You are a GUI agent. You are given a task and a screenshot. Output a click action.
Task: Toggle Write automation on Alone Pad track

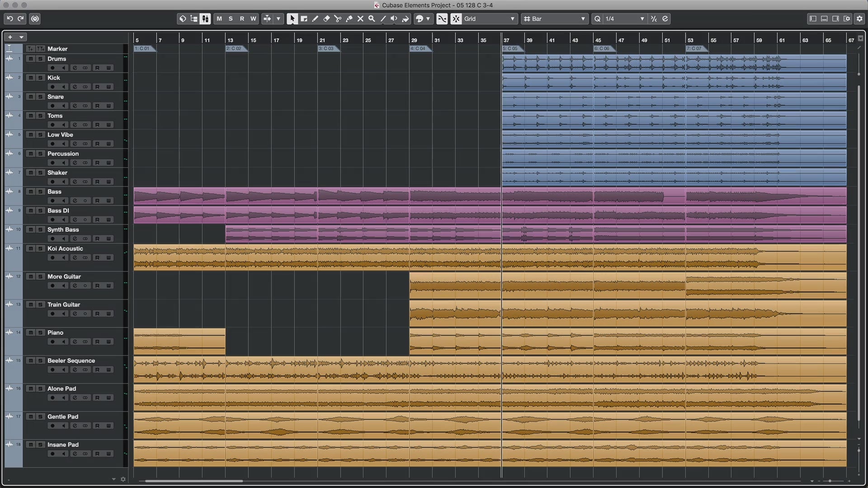click(x=108, y=398)
